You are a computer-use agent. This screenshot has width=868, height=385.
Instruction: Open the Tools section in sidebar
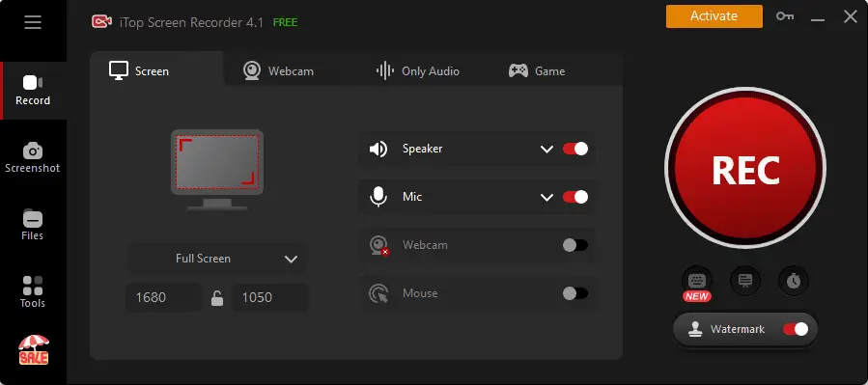(x=33, y=292)
